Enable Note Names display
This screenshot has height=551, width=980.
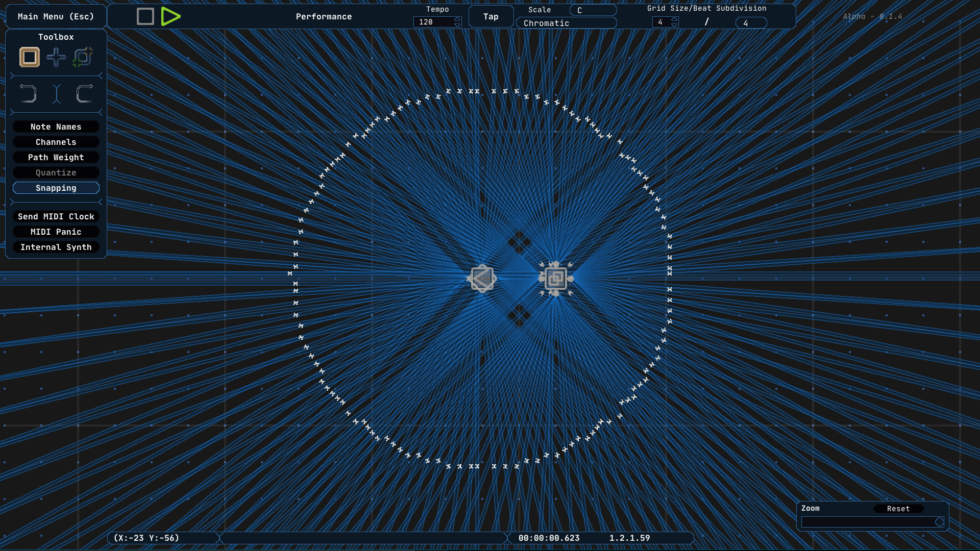pyautogui.click(x=56, y=127)
